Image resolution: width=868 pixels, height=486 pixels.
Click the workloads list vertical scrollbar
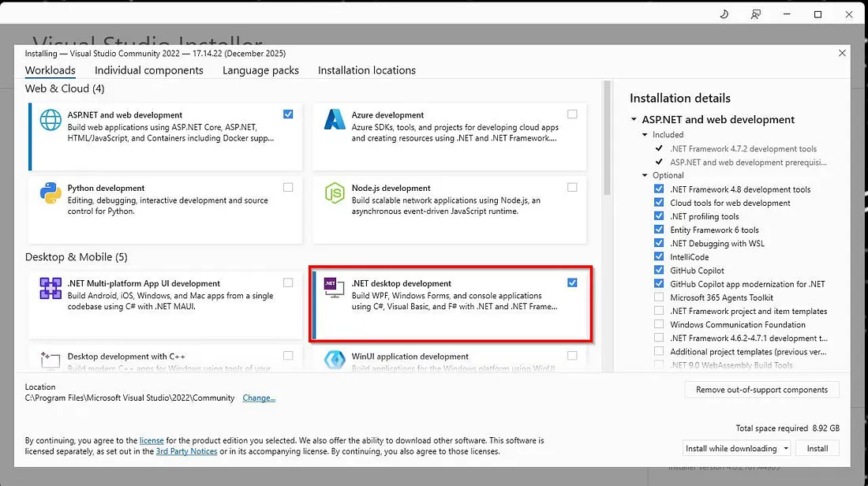607,138
